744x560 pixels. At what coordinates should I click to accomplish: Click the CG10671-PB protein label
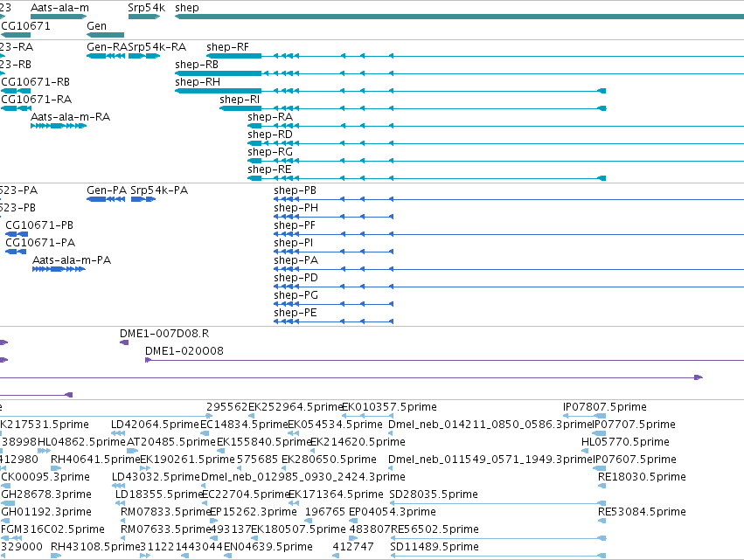click(x=39, y=225)
